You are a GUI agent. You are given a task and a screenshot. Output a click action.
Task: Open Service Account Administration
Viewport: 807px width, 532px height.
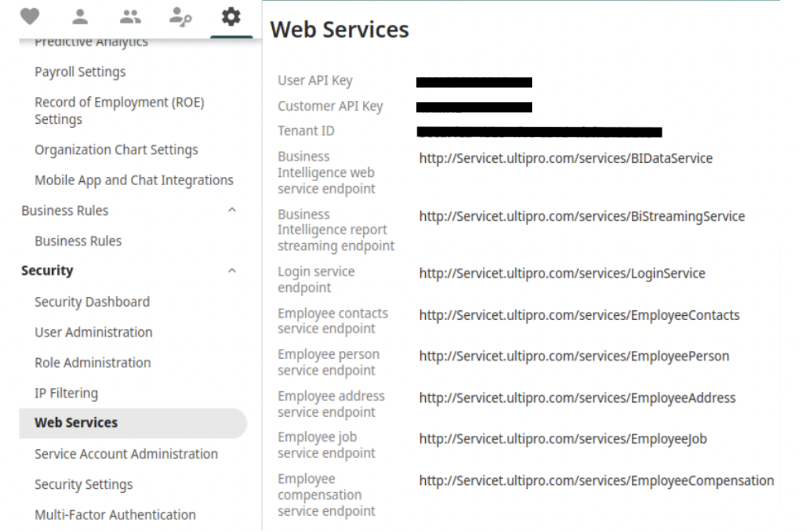[x=126, y=454]
